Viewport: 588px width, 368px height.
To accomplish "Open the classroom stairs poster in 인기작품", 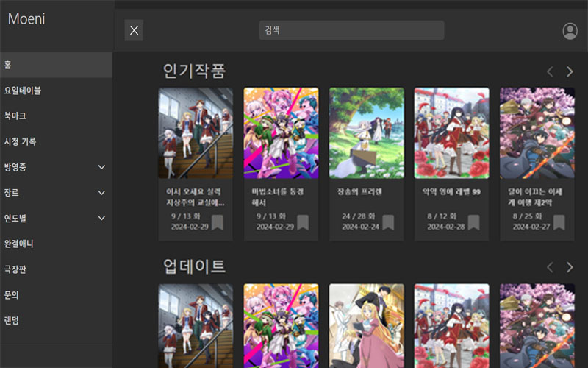I will point(196,133).
